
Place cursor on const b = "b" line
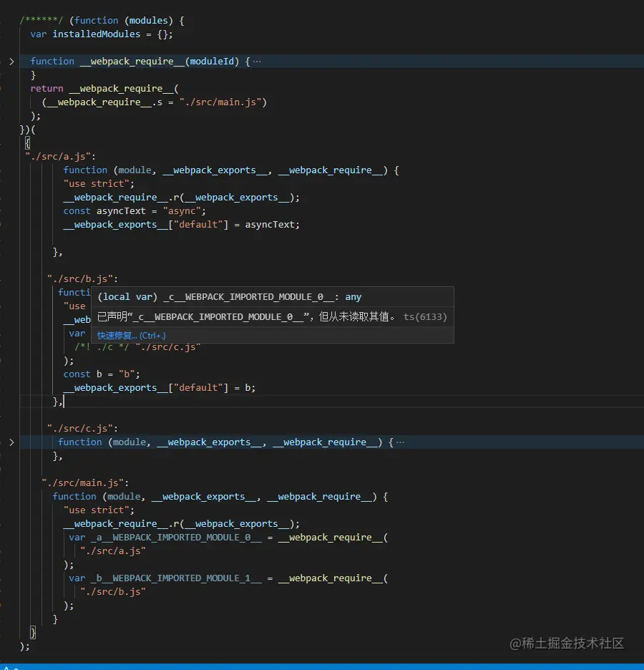(93, 374)
